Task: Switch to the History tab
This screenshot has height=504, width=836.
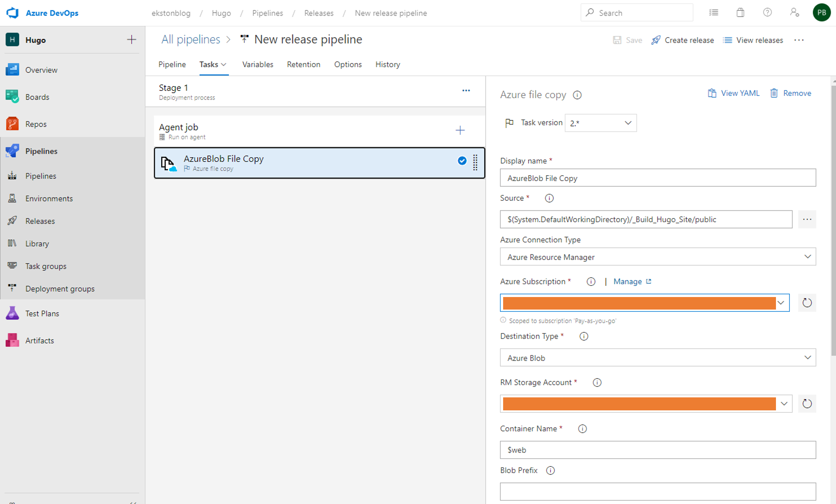Action: click(x=388, y=65)
